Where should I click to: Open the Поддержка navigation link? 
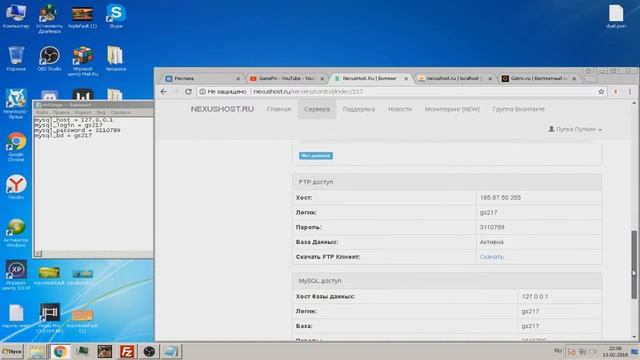pos(359,109)
